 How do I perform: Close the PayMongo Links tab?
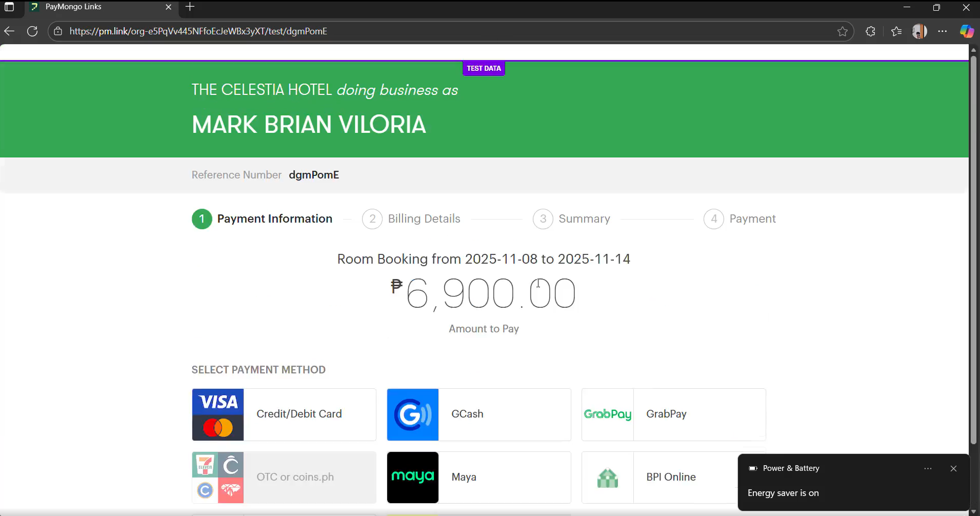[x=168, y=7]
